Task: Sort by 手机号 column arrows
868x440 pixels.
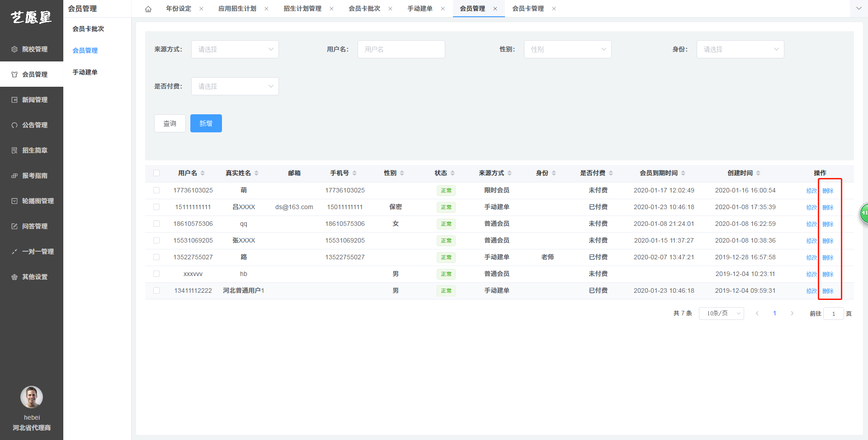Action: tap(354, 173)
